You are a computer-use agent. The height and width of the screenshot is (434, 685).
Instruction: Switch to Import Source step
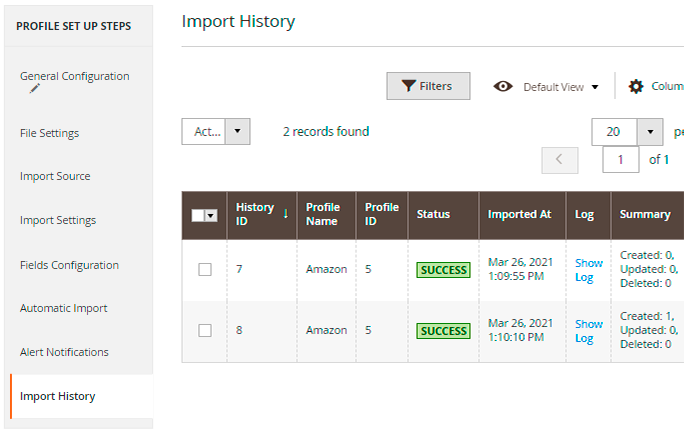(x=55, y=176)
